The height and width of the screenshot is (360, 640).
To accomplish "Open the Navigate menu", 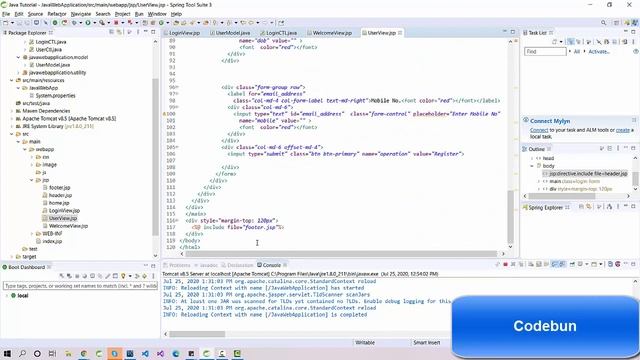I will tap(81, 14).
